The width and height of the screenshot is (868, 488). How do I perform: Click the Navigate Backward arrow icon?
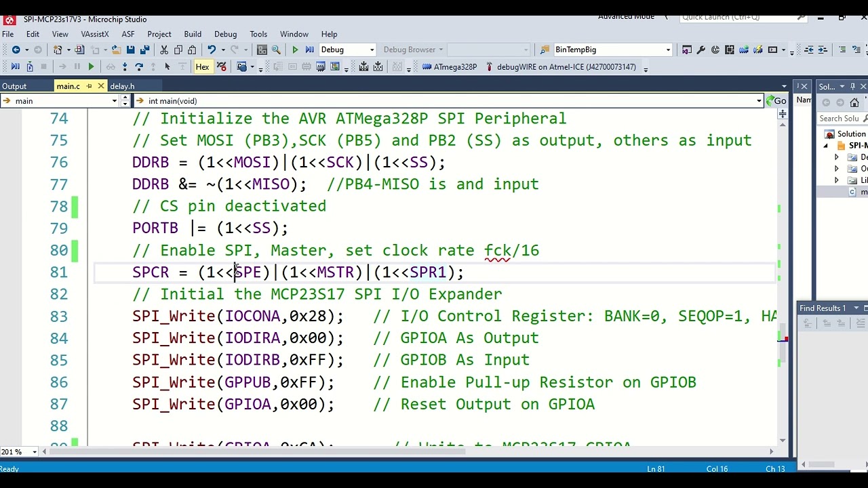click(x=16, y=49)
